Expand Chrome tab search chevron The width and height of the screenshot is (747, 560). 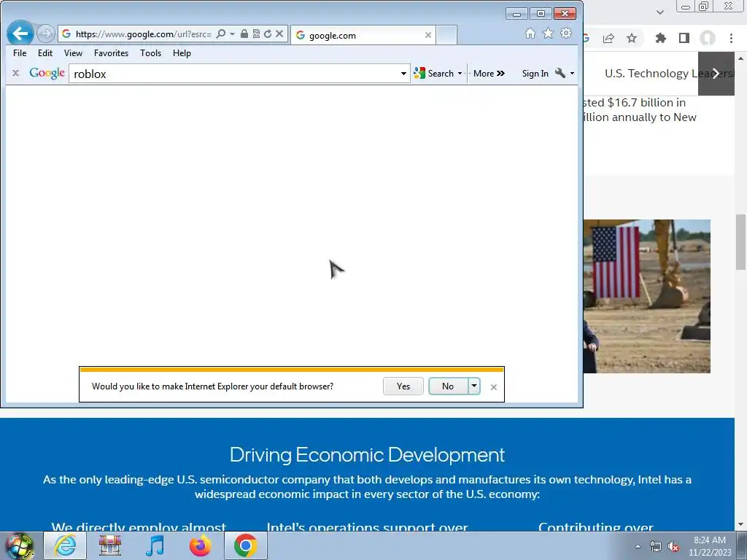[x=659, y=12]
